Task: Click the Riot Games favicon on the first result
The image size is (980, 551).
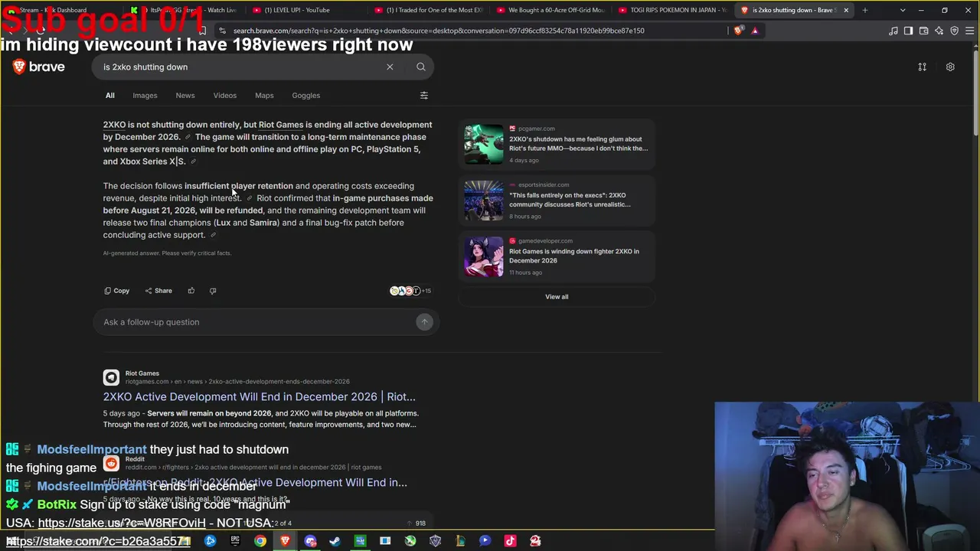Action: pyautogui.click(x=111, y=377)
